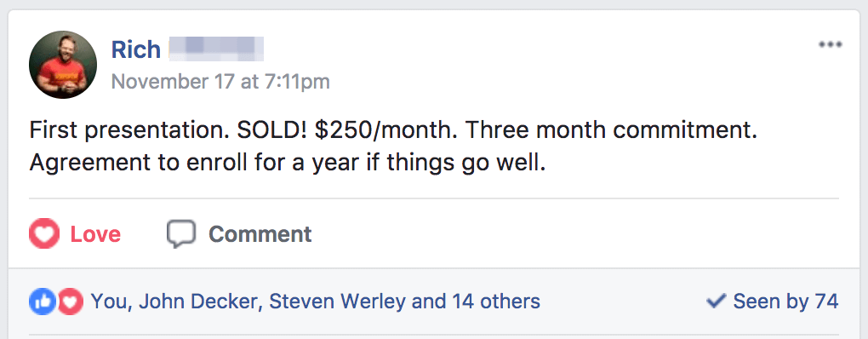This screenshot has height=339, width=868.
Task: Open Steven Werley's name in reactions
Action: click(x=338, y=302)
